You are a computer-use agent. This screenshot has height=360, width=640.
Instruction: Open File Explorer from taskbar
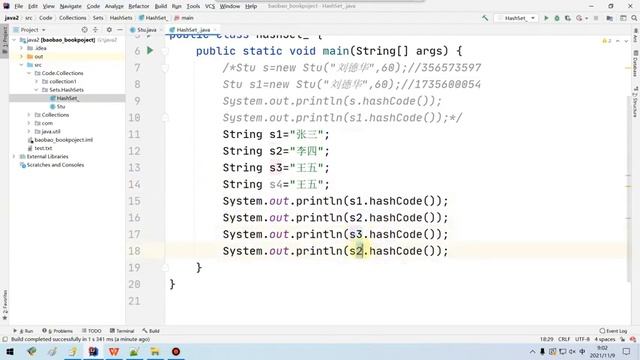pyautogui.click(x=155, y=351)
